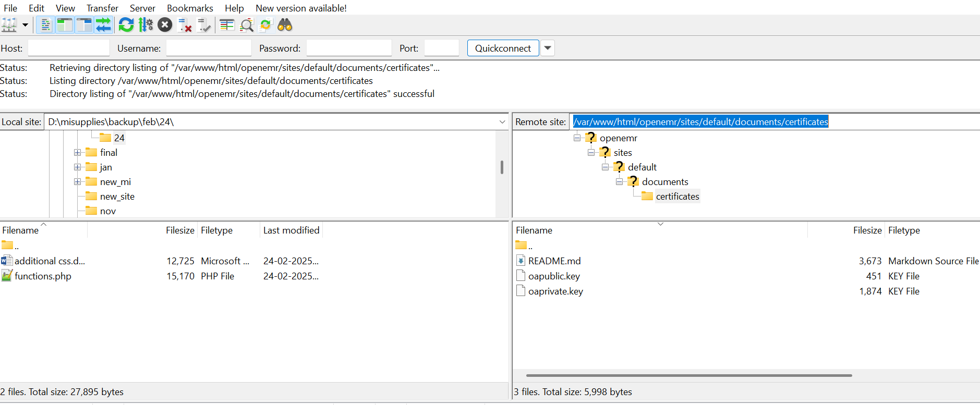Click New version available notice
This screenshot has width=980, height=405.
(301, 8)
